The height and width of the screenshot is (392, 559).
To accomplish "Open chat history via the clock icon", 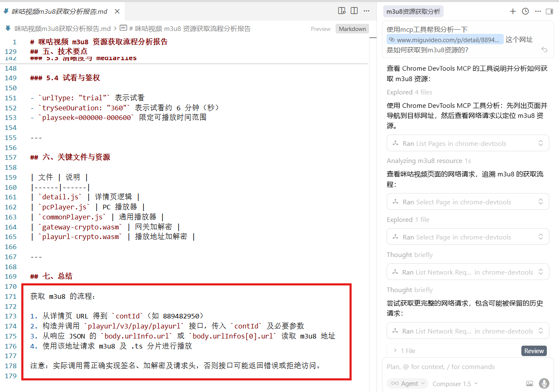I will (x=526, y=11).
